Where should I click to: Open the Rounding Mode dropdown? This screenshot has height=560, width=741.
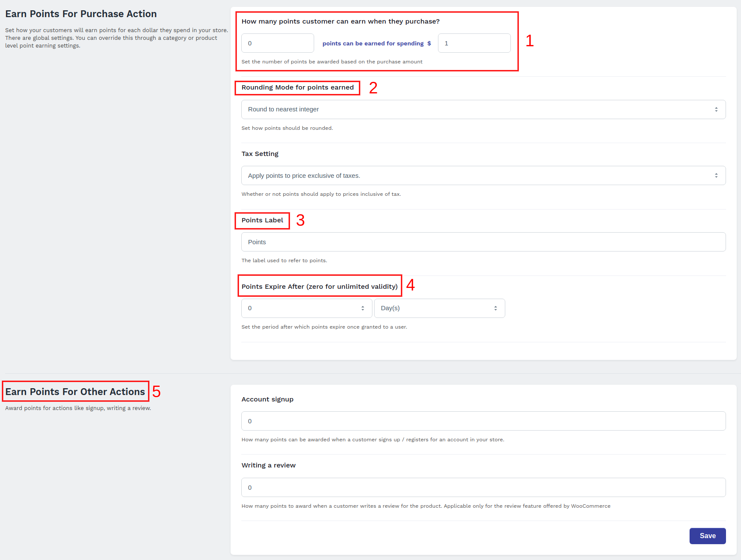(x=483, y=109)
